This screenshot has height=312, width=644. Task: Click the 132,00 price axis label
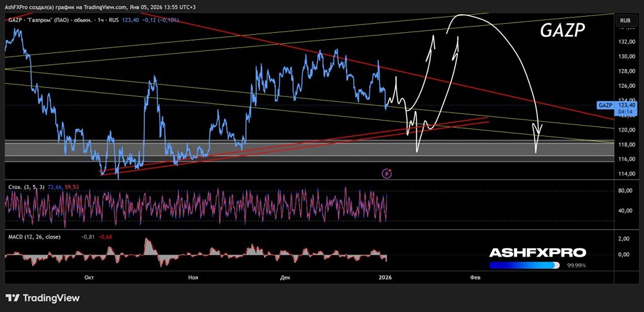[627, 42]
